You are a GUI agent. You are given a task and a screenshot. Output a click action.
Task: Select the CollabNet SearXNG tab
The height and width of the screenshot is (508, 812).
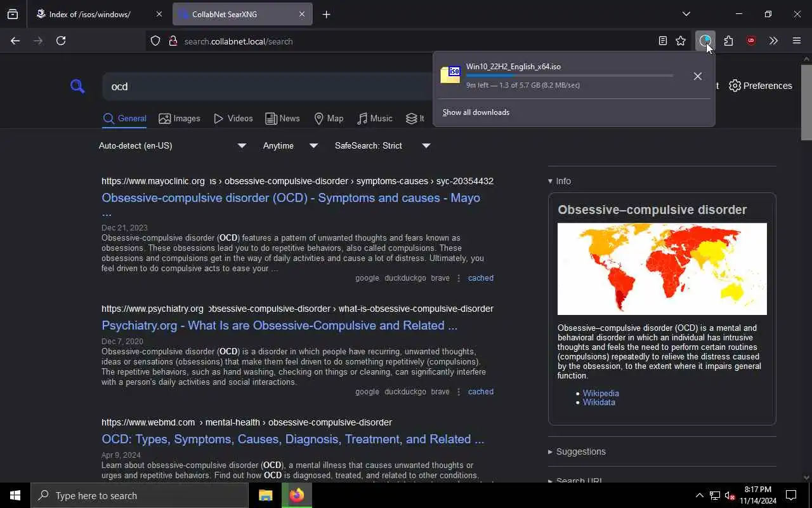(x=242, y=14)
